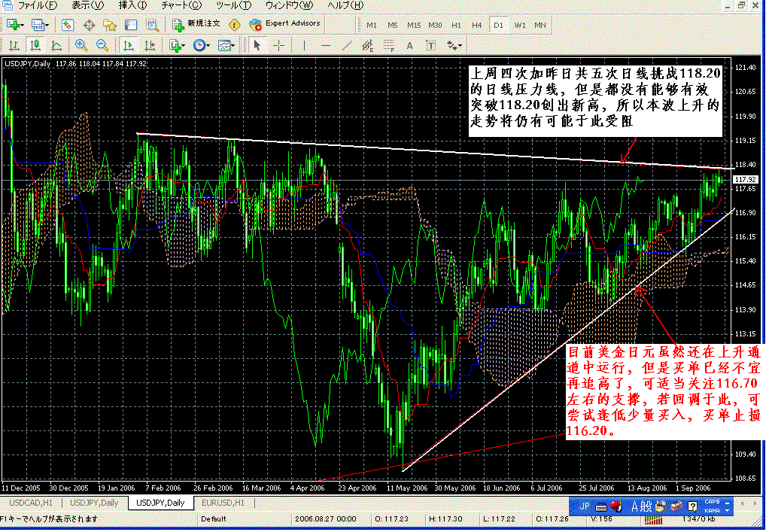This screenshot has height=532, width=766.
Task: Click the 'Default' profile in status bar
Action: (213, 518)
